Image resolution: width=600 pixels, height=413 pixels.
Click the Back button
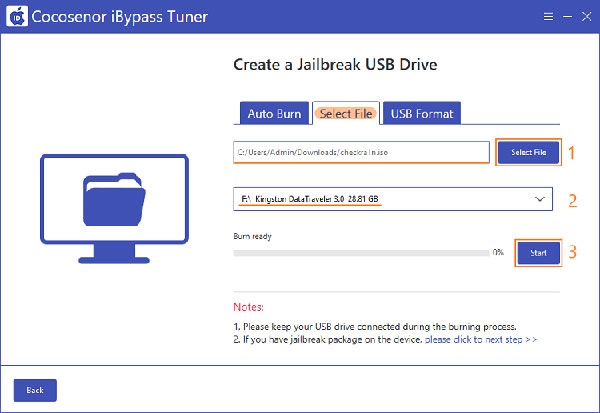pos(35,390)
